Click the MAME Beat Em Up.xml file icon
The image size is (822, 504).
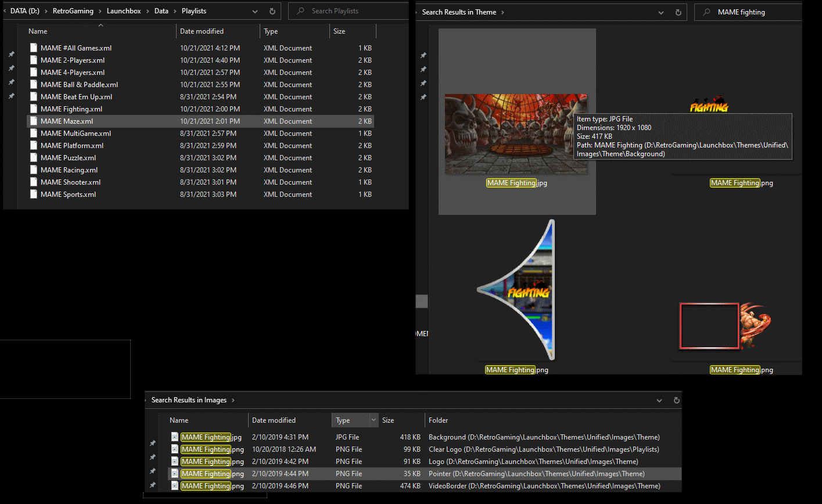[34, 97]
